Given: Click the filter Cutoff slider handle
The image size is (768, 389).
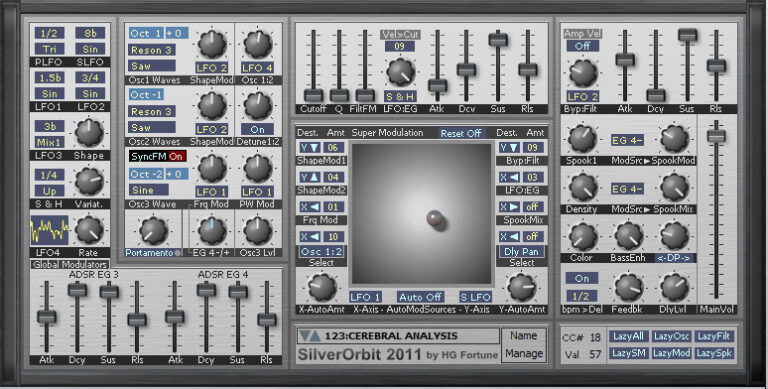Looking at the screenshot, I should 313,95.
